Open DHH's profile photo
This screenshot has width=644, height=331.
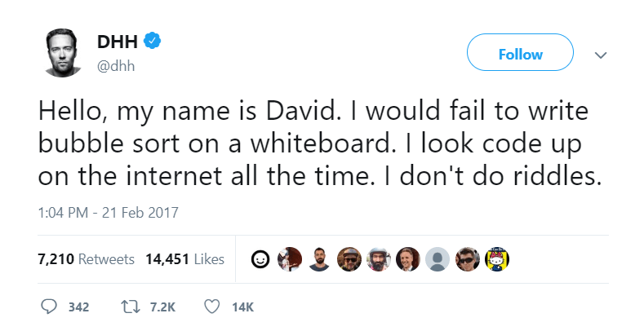click(61, 54)
